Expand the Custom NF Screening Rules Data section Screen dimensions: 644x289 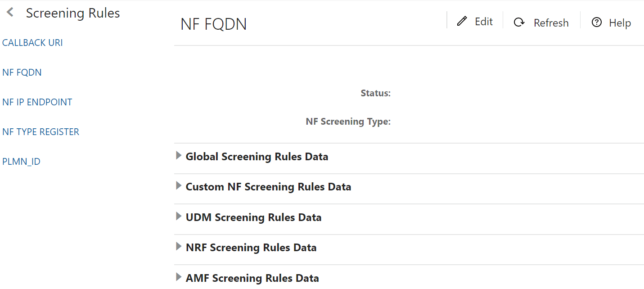point(179,185)
